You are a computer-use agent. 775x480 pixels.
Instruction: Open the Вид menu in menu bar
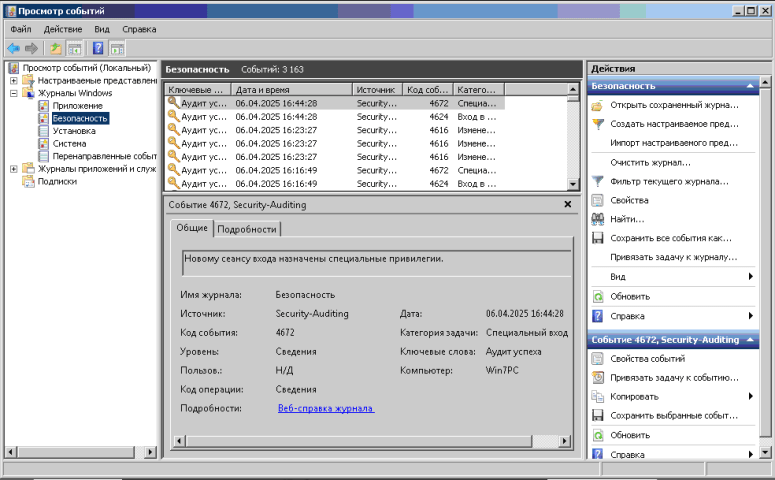pos(102,29)
